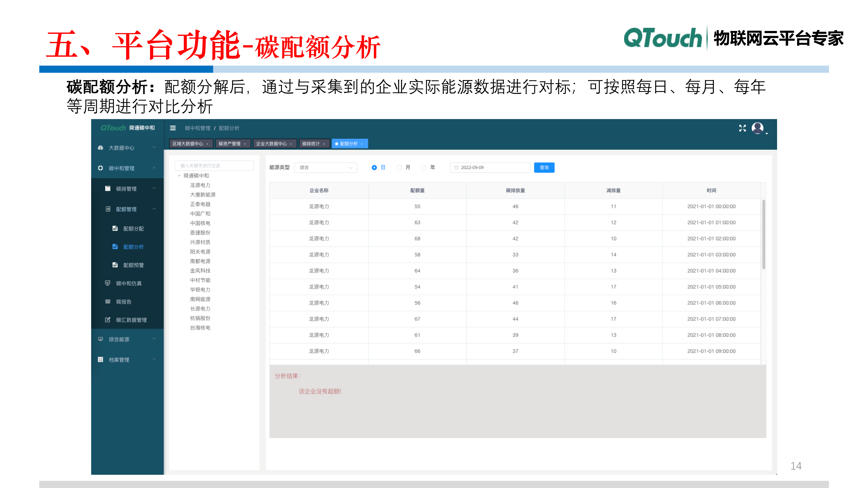The image size is (868, 488).
Task: Select 配额预警 in sidebar menu
Action: pyautogui.click(x=134, y=265)
